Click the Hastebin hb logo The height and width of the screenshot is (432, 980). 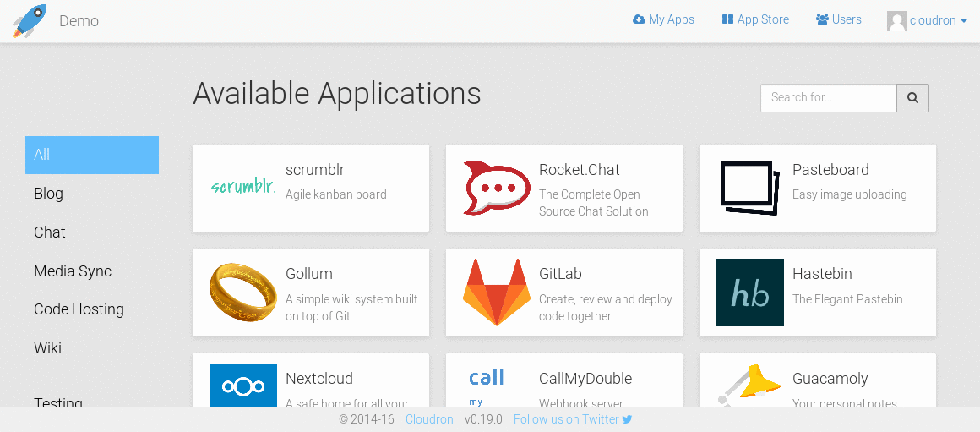pyautogui.click(x=750, y=293)
